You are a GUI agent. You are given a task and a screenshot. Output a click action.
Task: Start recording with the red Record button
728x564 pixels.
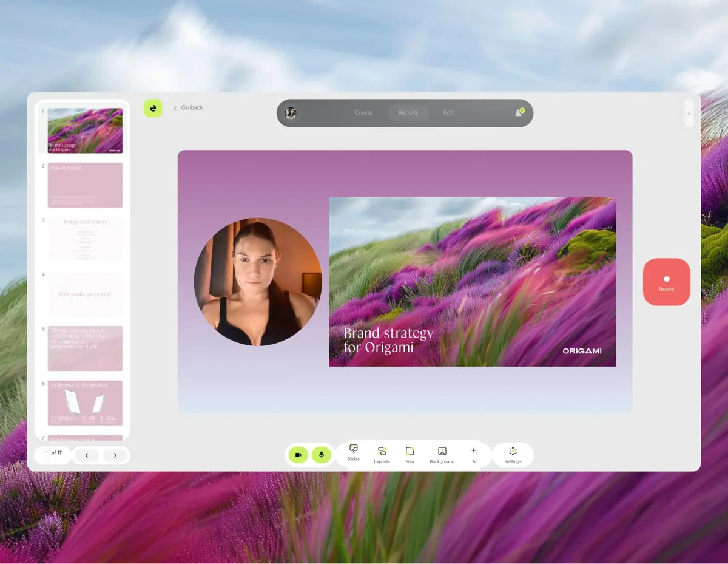(667, 282)
